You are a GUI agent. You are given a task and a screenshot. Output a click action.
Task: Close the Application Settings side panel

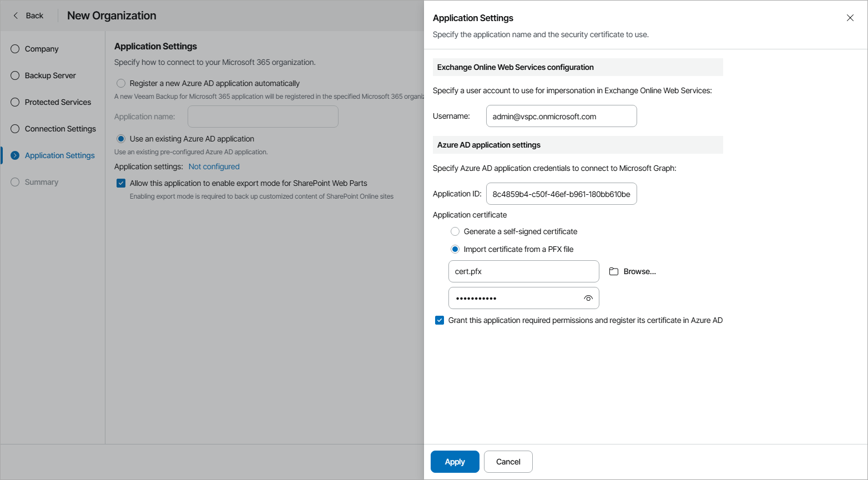850,17
